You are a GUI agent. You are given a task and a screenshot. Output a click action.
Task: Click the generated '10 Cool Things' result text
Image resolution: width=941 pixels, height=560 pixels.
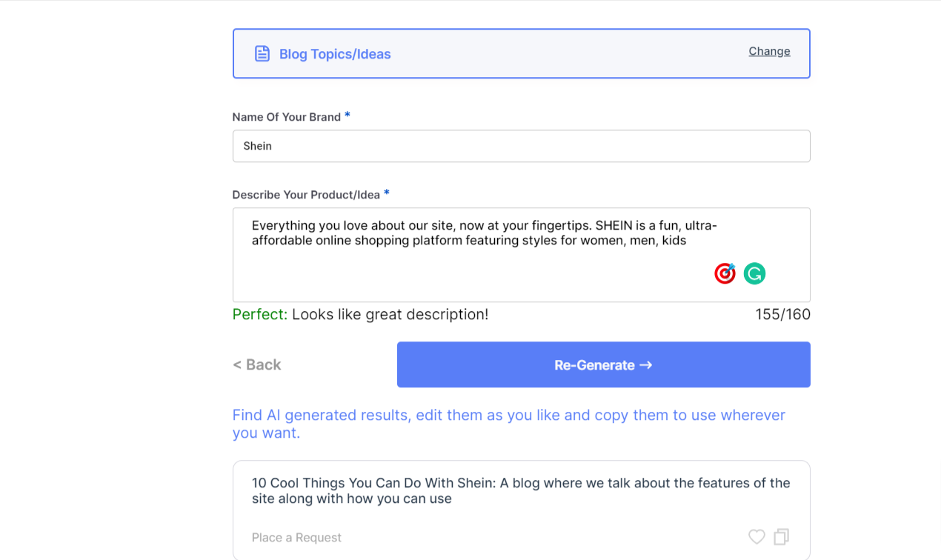(x=521, y=490)
